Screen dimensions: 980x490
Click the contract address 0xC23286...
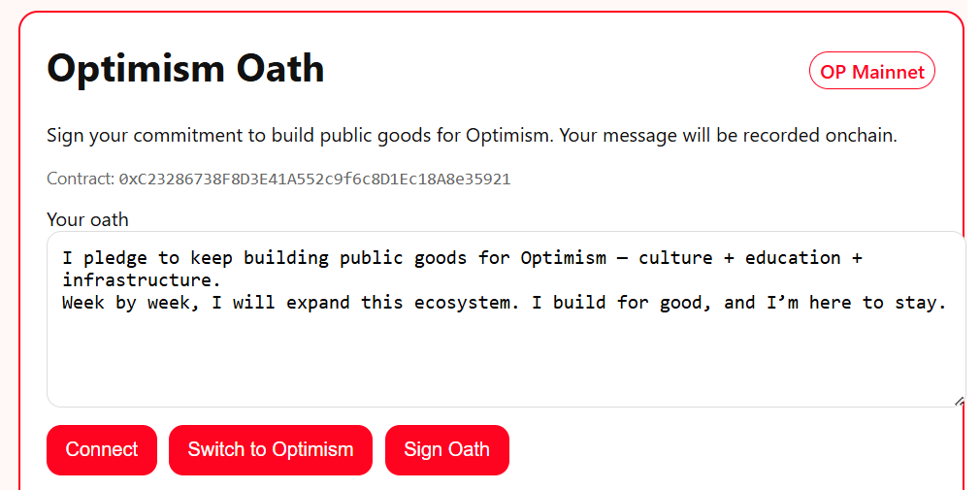coord(314,180)
